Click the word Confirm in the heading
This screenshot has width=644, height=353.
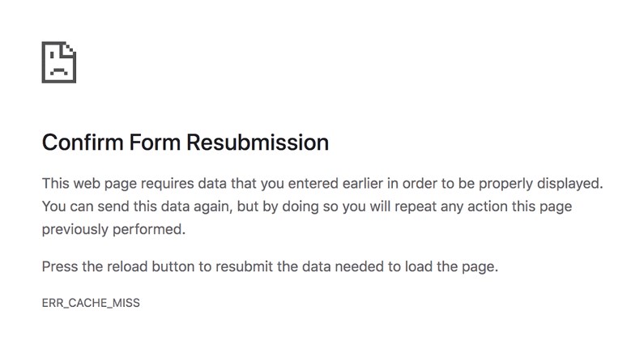[x=83, y=142]
